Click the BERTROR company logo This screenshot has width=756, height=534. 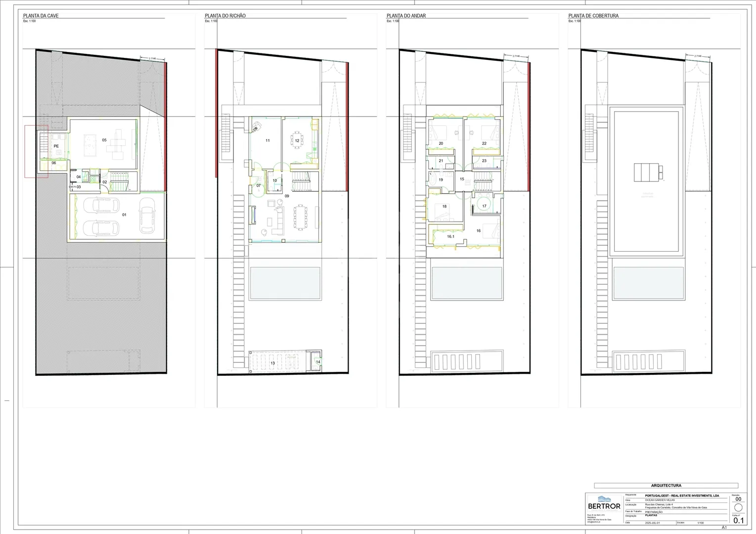(604, 503)
